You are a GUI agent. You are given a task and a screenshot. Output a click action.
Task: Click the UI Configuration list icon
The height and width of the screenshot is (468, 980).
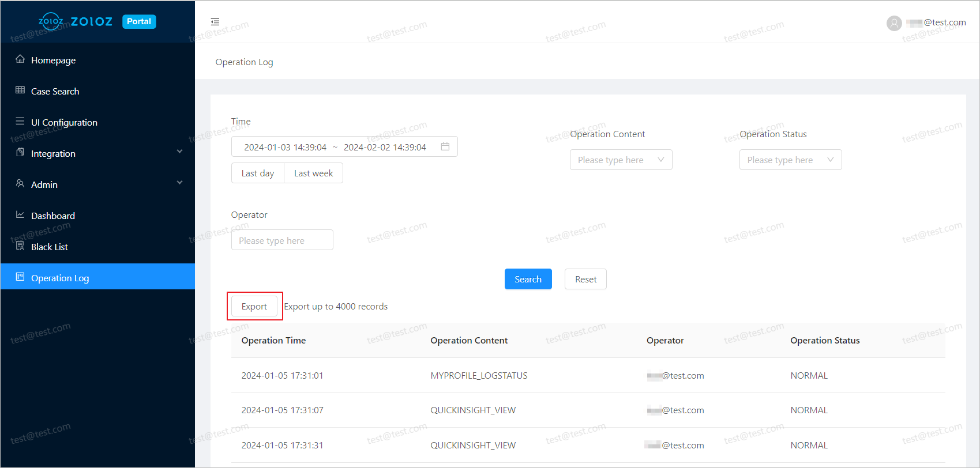pyautogui.click(x=20, y=122)
